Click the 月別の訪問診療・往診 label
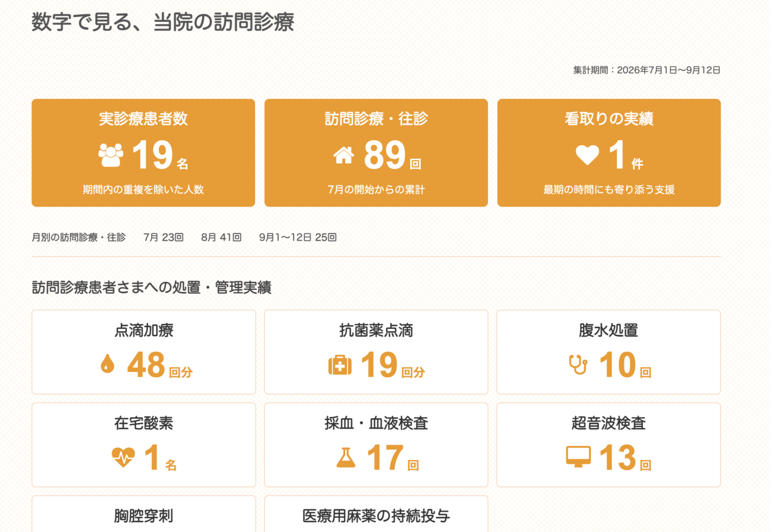The image size is (770, 532). [79, 237]
